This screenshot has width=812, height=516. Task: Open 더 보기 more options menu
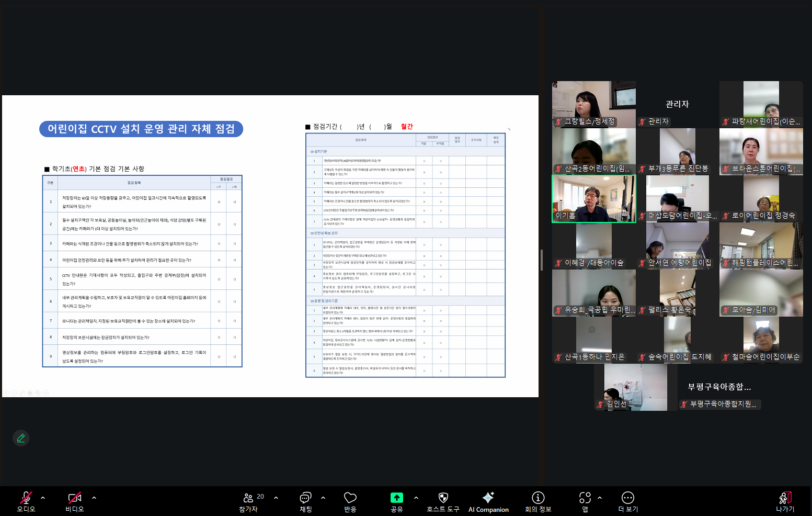click(628, 501)
